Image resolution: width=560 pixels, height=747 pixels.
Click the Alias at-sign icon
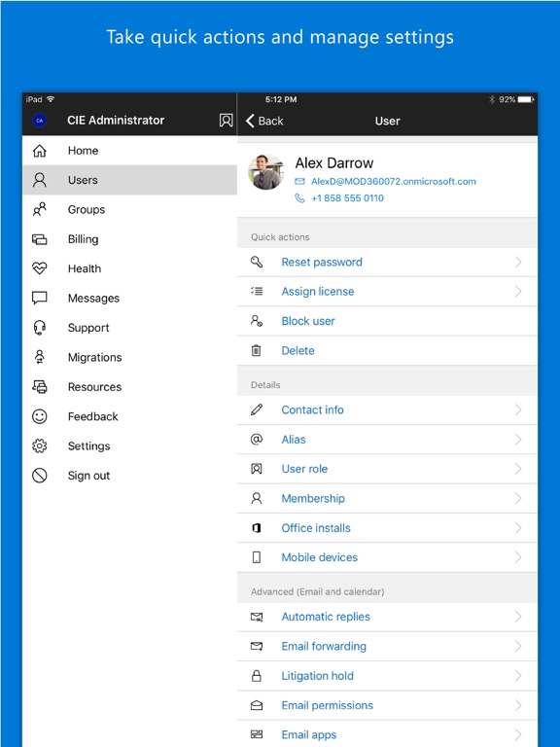pos(257,440)
